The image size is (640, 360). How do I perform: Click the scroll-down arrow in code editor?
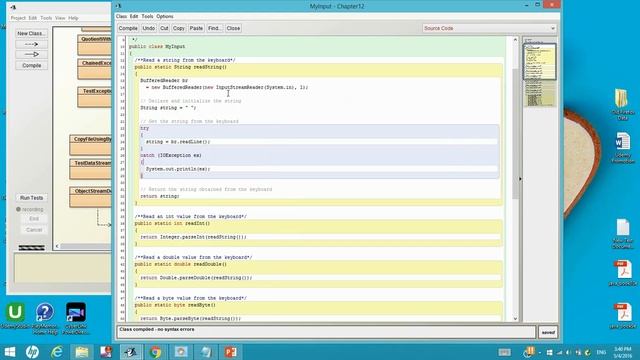point(515,318)
